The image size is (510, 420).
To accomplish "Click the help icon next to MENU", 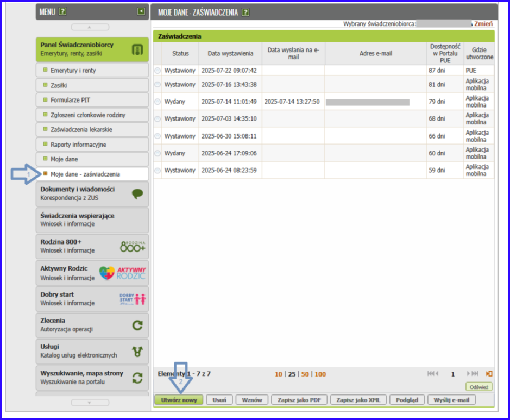I will 63,11.
